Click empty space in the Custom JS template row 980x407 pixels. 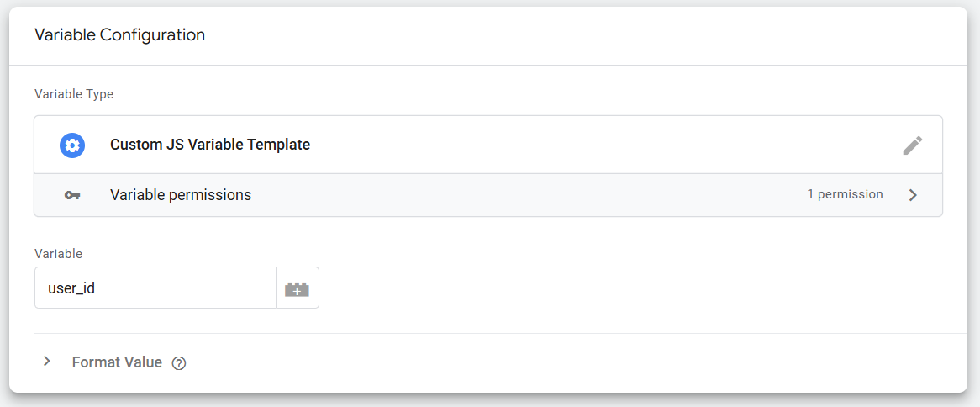tap(588, 145)
